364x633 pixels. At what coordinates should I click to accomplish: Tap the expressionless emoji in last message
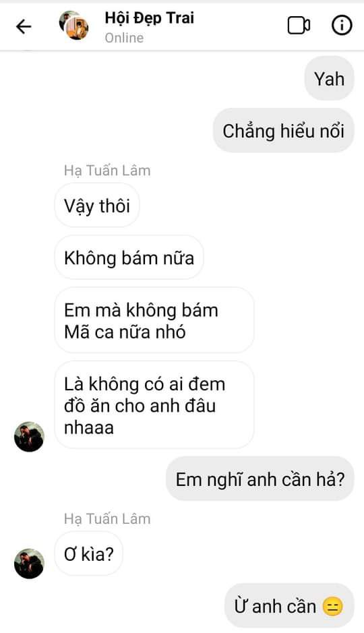[333, 606]
